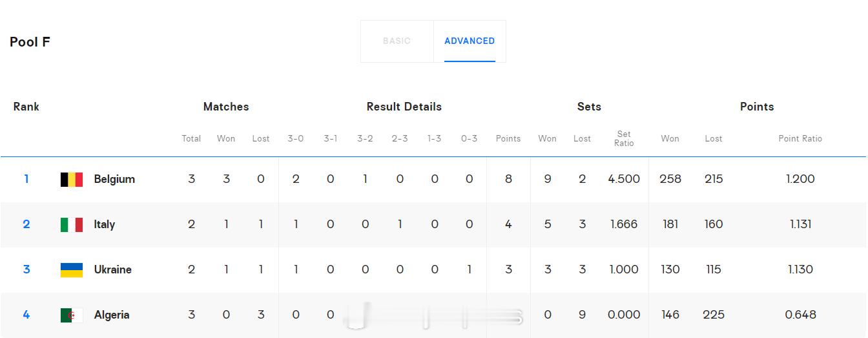Open the Ukraine team link
Viewport: 868px width, 338px height.
click(112, 269)
